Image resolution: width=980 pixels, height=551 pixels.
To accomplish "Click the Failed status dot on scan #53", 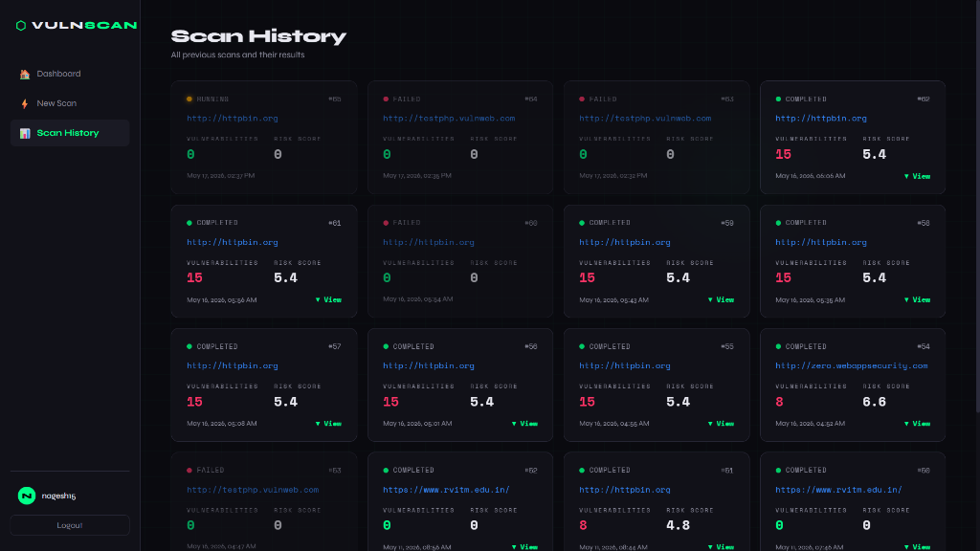I will 189,471.
